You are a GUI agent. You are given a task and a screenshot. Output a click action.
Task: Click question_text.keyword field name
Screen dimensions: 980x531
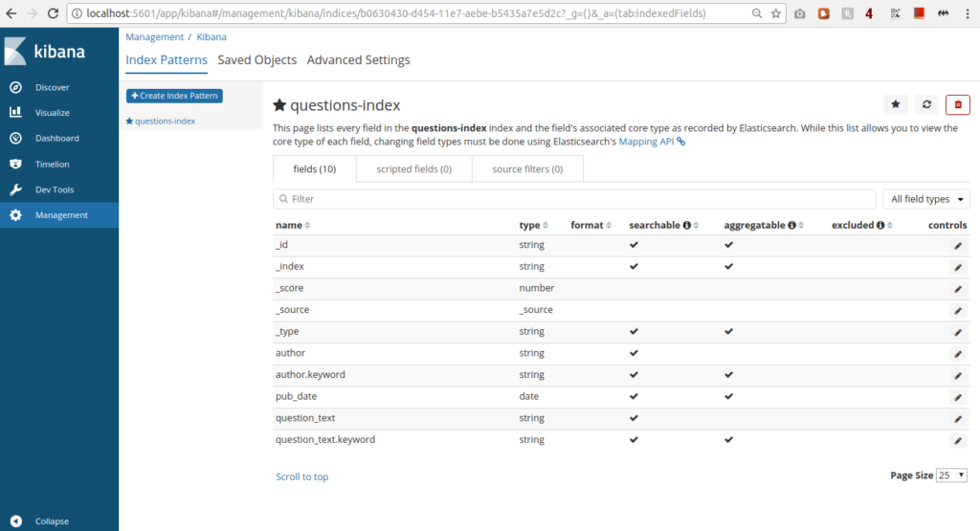tap(325, 439)
